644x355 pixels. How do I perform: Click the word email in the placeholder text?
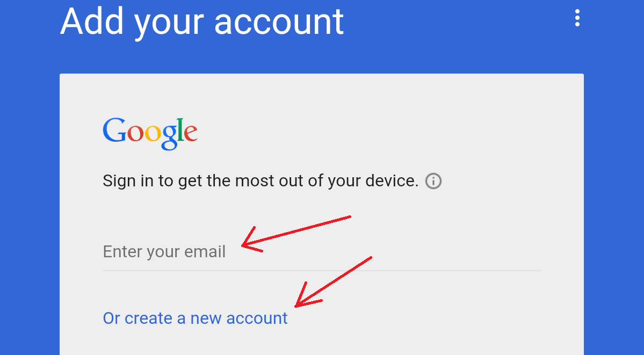(x=205, y=251)
